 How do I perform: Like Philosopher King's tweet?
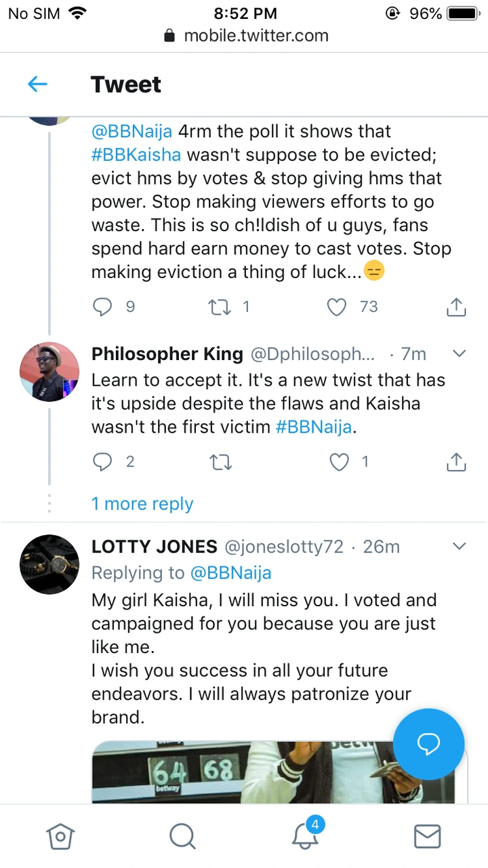click(x=338, y=462)
